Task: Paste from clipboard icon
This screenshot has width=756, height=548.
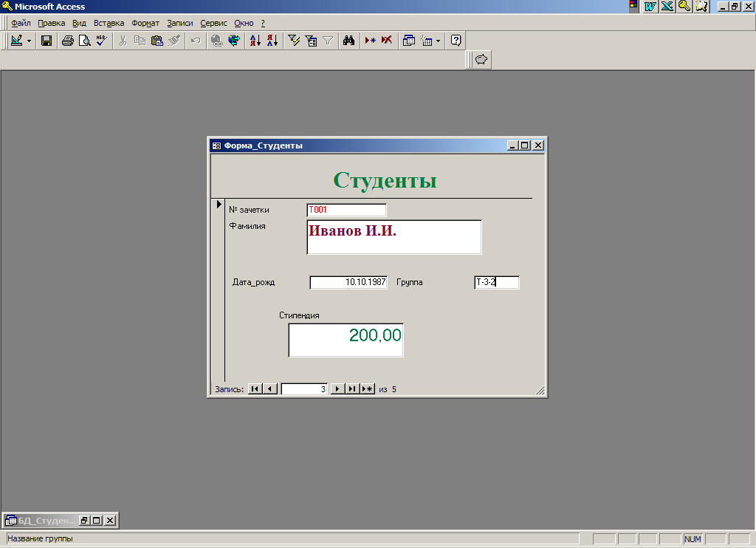Action: (x=157, y=41)
